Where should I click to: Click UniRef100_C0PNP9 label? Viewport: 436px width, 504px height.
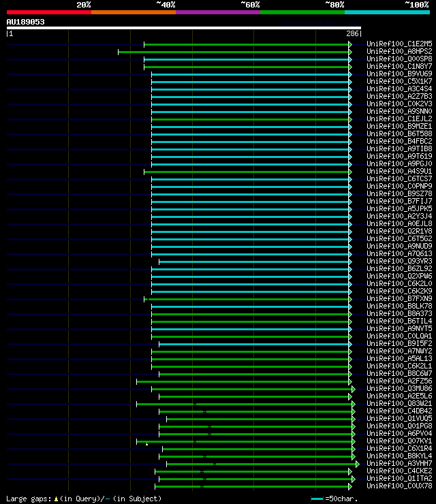coord(399,186)
